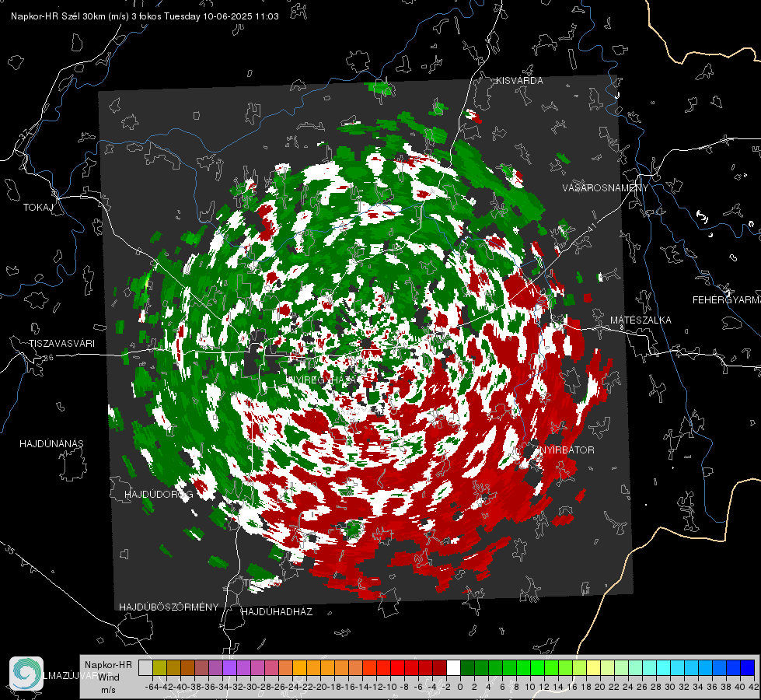Viewport: 761px width, 700px height.
Task: Click the gray first legend swatch
Action: [x=145, y=667]
